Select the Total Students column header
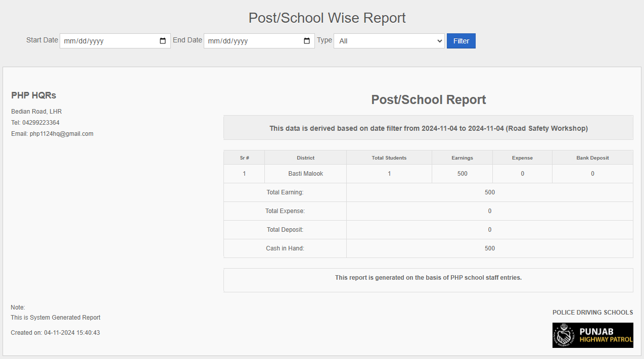This screenshot has width=644, height=359. pyautogui.click(x=389, y=158)
